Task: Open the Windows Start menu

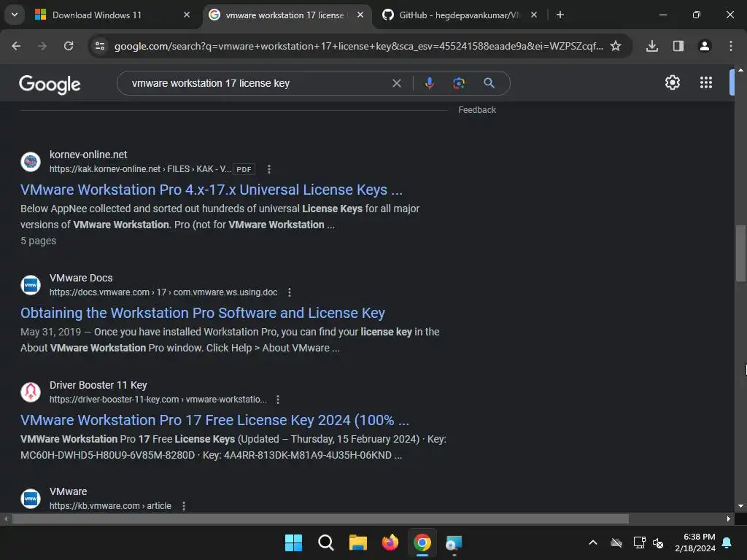Action: [293, 542]
